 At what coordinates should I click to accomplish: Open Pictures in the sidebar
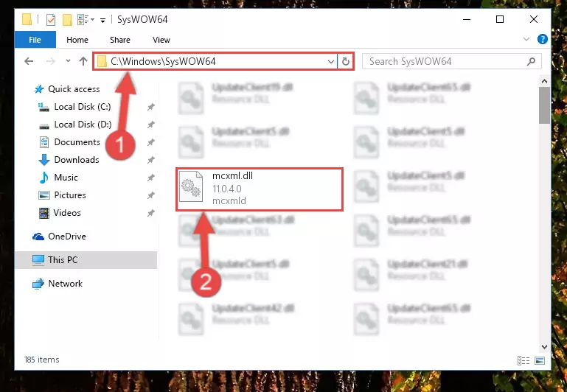(x=70, y=195)
